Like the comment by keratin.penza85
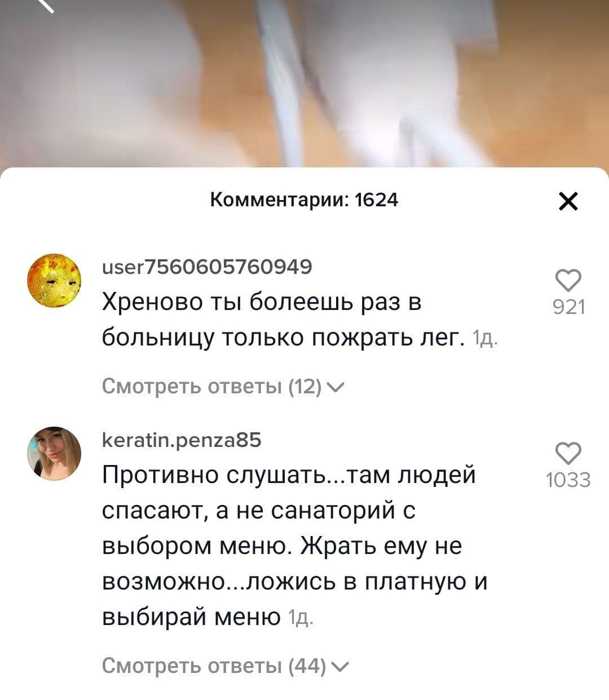Viewport: 609px width, 700px height. click(568, 453)
